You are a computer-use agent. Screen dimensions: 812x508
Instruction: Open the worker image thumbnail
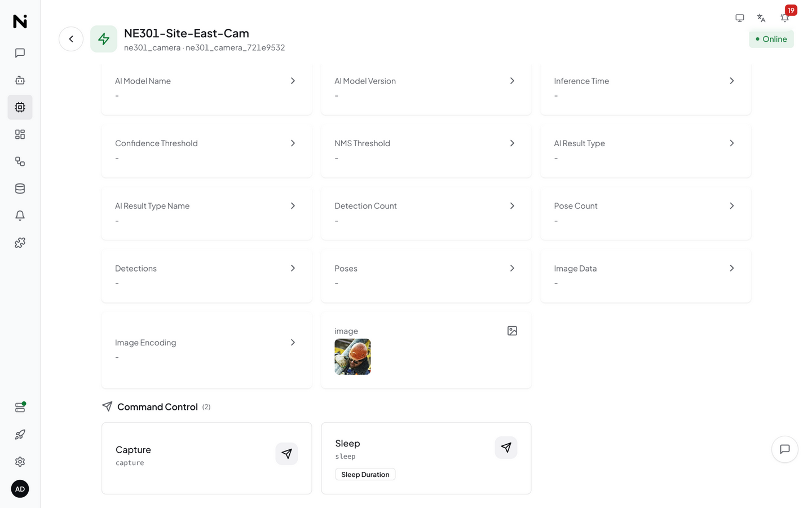pos(352,357)
